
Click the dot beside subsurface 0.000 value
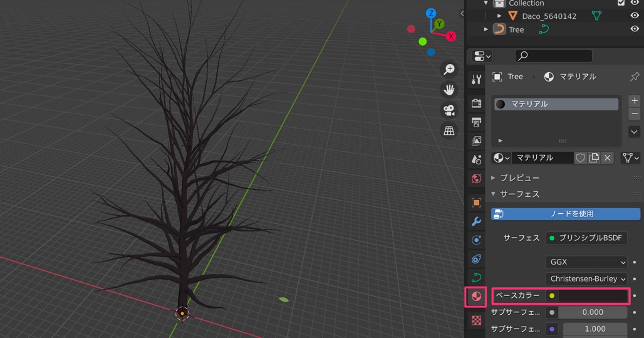[635, 312]
